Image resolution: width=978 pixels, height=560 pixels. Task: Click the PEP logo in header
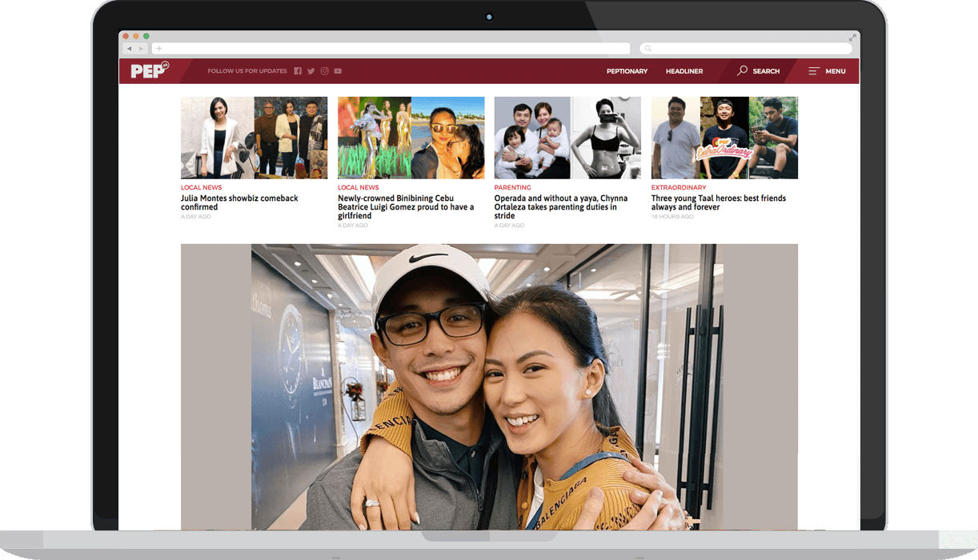[x=149, y=71]
